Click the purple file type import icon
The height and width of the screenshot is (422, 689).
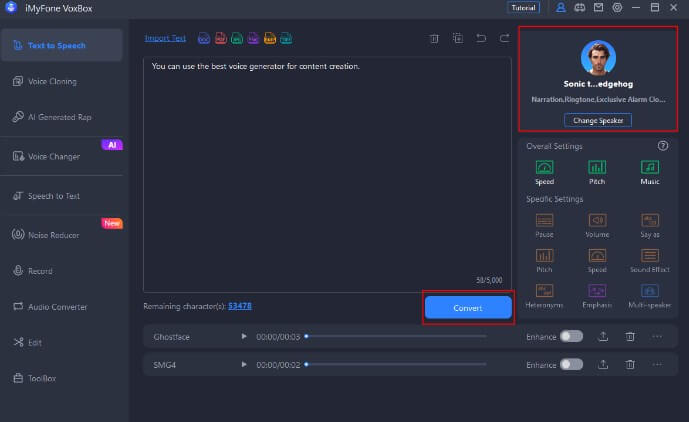coord(253,39)
